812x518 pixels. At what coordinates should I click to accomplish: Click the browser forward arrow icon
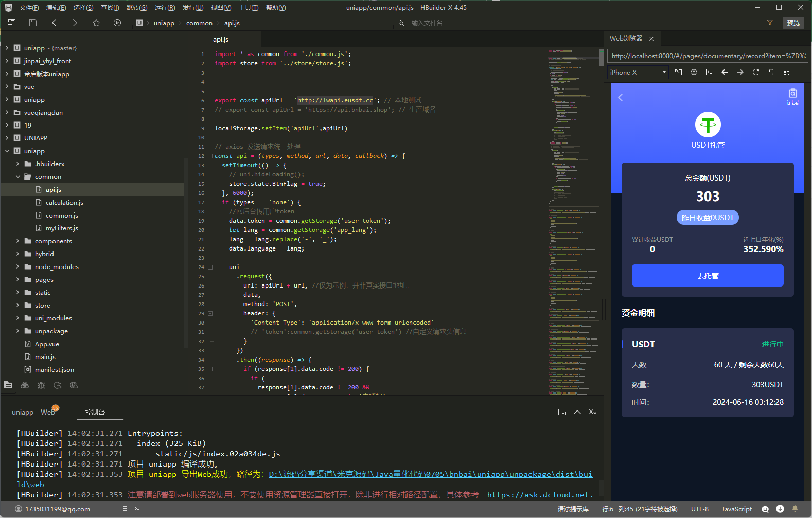pyautogui.click(x=740, y=72)
